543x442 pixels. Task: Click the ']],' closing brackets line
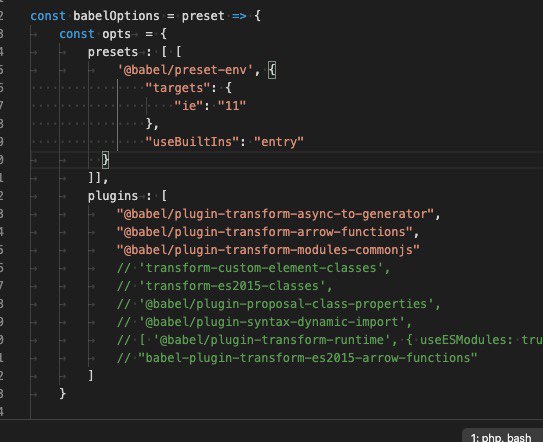click(98, 178)
